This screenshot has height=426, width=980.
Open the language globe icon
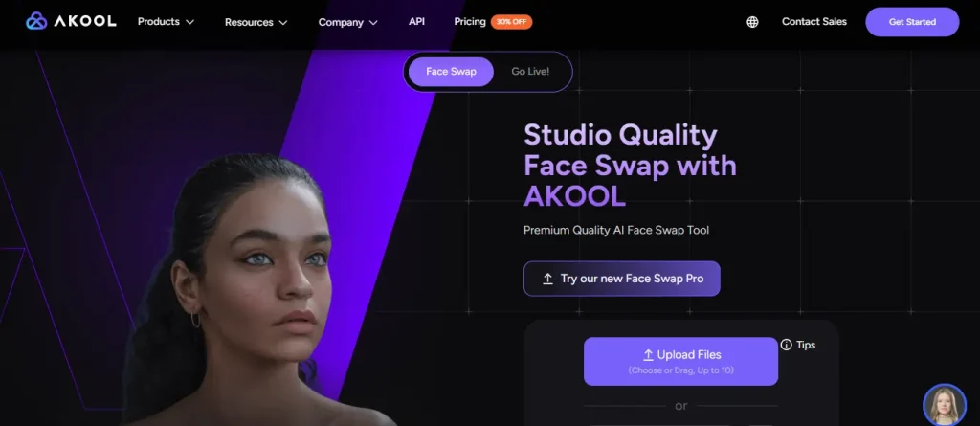click(752, 22)
